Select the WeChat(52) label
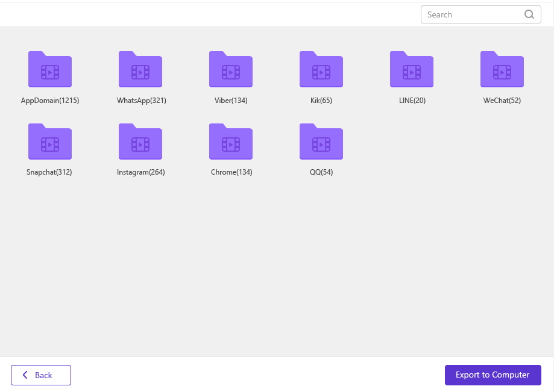This screenshot has height=392, width=554. tap(502, 101)
